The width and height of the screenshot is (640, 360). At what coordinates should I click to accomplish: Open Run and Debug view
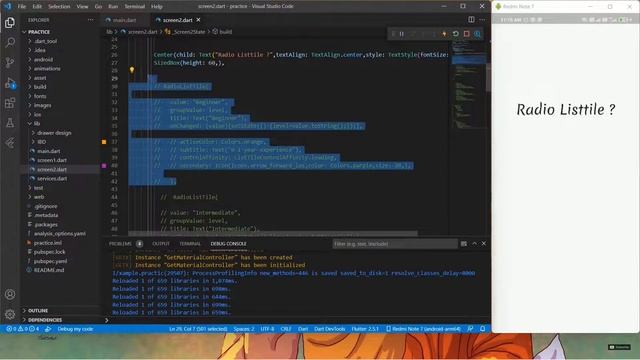(10, 83)
